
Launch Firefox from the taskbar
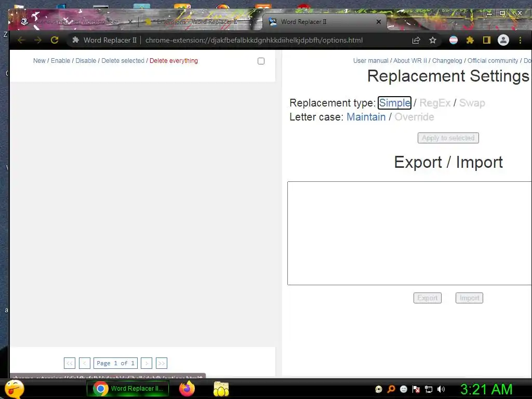click(x=187, y=389)
